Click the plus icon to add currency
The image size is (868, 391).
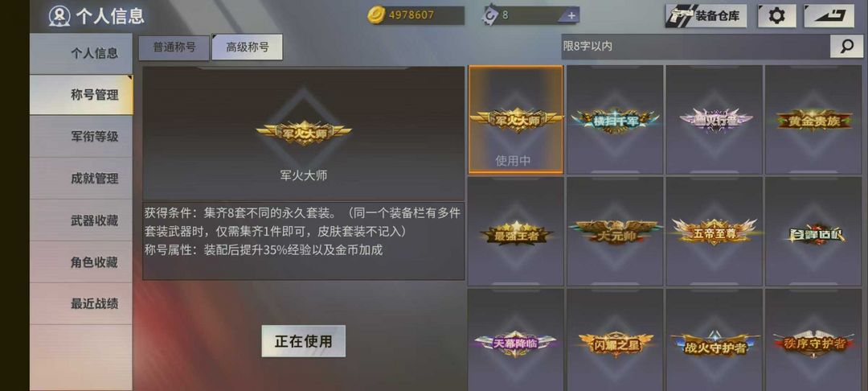pyautogui.click(x=571, y=15)
